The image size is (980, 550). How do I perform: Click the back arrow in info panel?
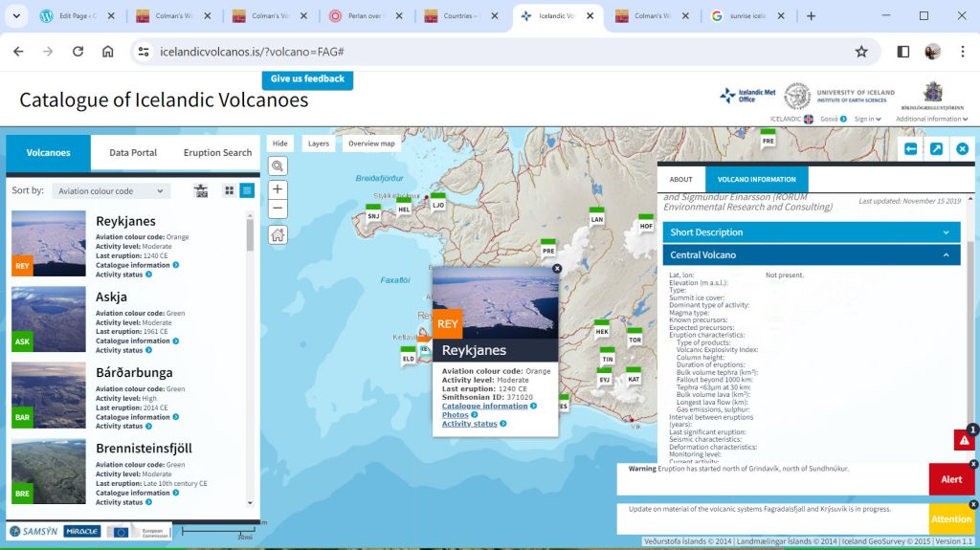(x=910, y=148)
